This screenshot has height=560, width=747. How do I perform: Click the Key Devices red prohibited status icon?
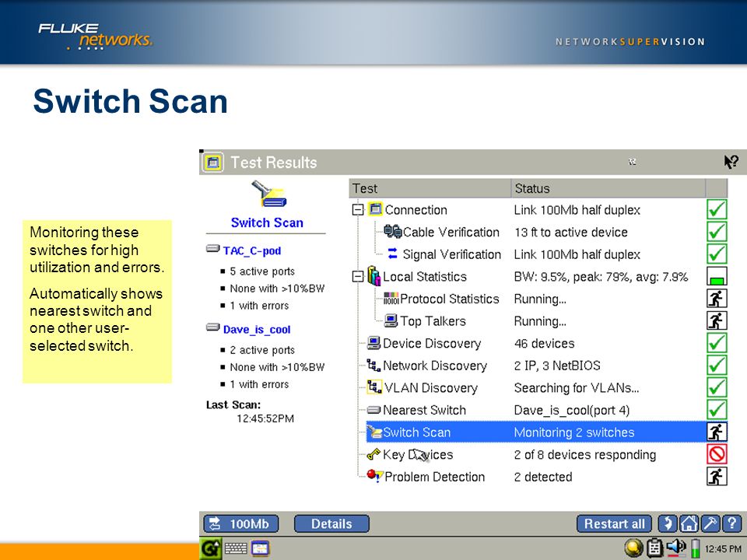tap(717, 453)
